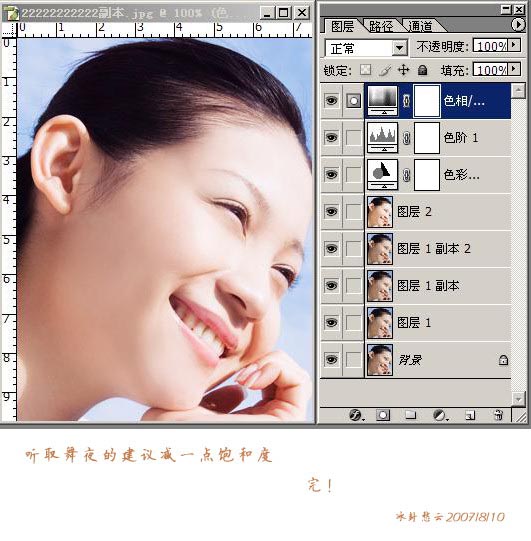Screen dimensions: 531x541
Task: Select the 背景 layer name
Action: click(x=410, y=360)
